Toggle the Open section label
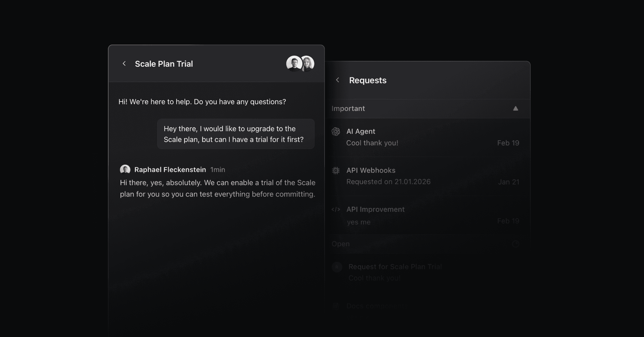This screenshot has height=337, width=644. pyautogui.click(x=341, y=244)
